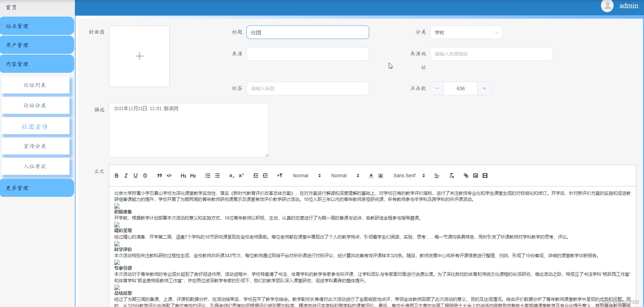The image size is (644, 307).
Task: Click the 精彩呈现 heading in the editor
Action: point(123,230)
